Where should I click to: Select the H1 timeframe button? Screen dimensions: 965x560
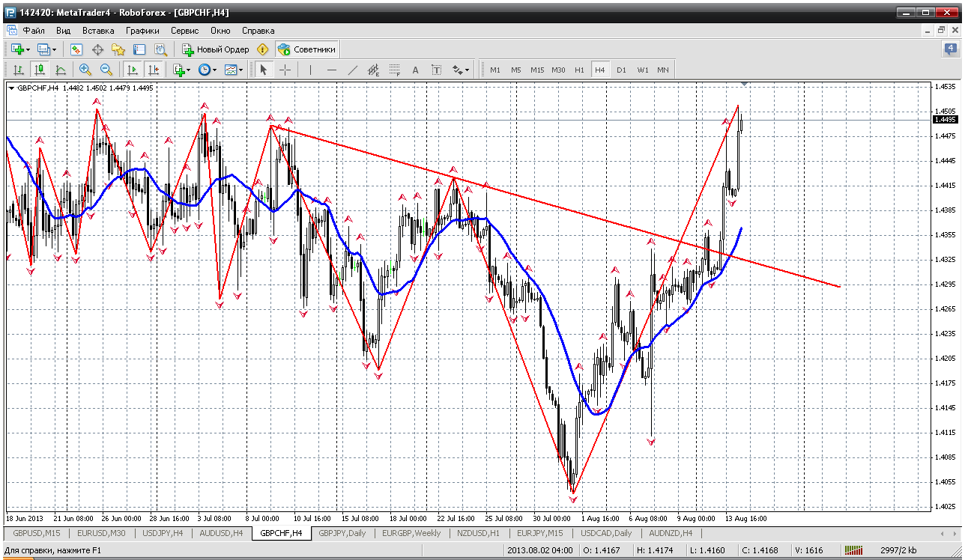[x=579, y=70]
